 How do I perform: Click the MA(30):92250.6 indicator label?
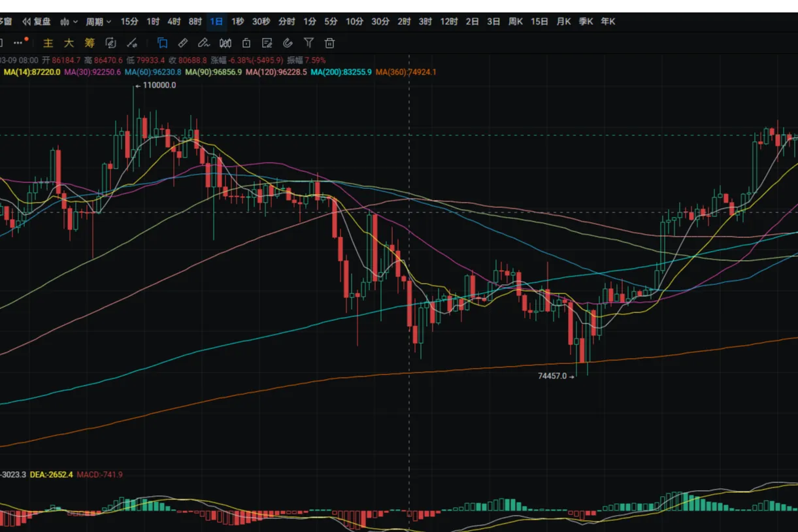[x=93, y=72]
